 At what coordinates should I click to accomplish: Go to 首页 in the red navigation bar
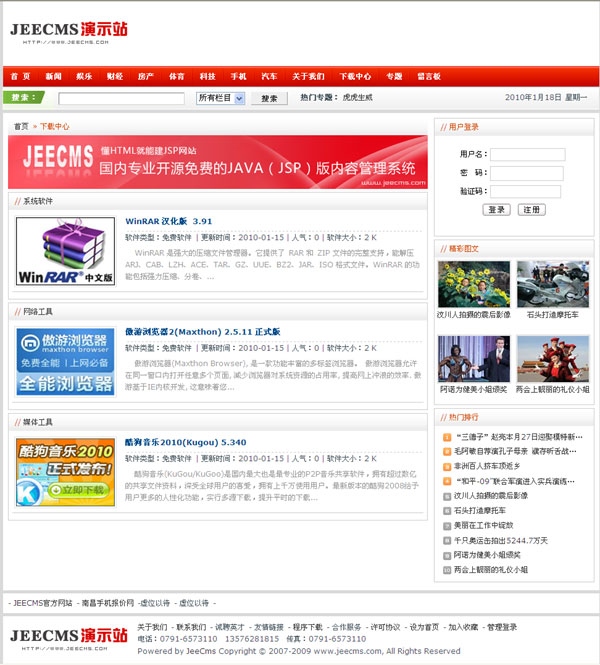[20, 76]
